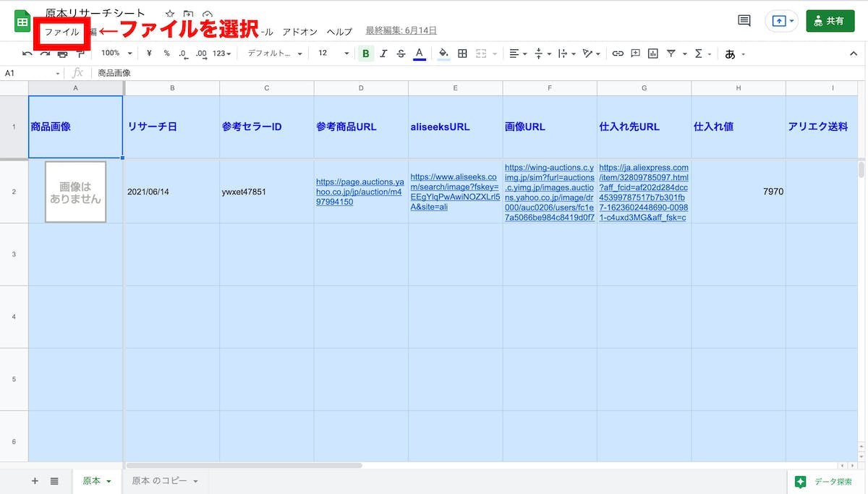This screenshot has width=868, height=494.
Task: Click the insert chart icon
Action: (653, 54)
